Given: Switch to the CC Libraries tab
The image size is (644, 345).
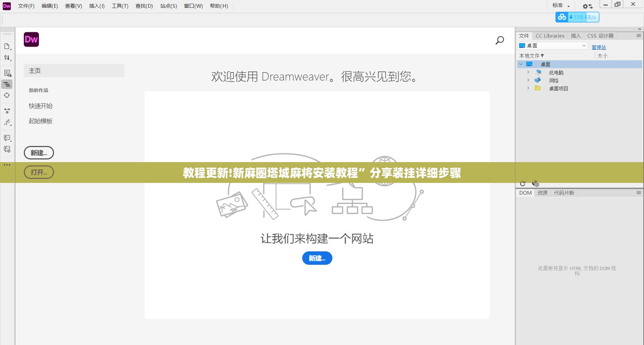Looking at the screenshot, I should click(x=550, y=36).
